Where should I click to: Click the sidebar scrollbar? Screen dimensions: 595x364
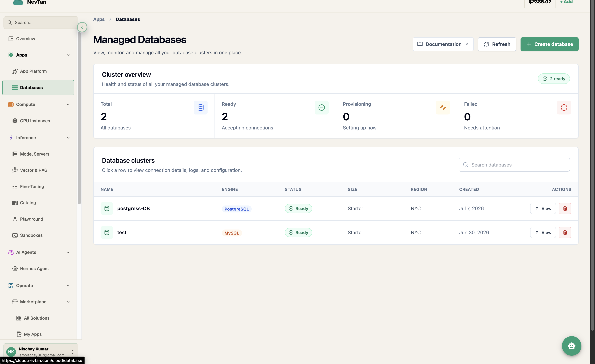[79, 118]
